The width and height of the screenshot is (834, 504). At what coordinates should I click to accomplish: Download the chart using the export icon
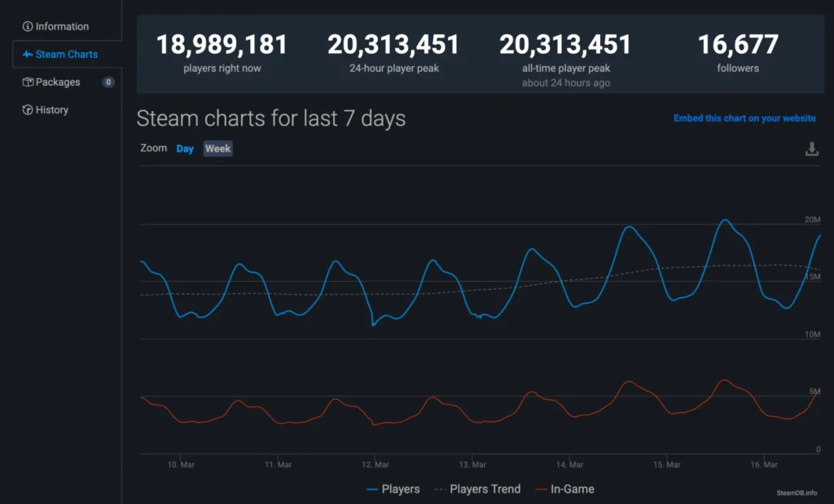click(x=811, y=149)
